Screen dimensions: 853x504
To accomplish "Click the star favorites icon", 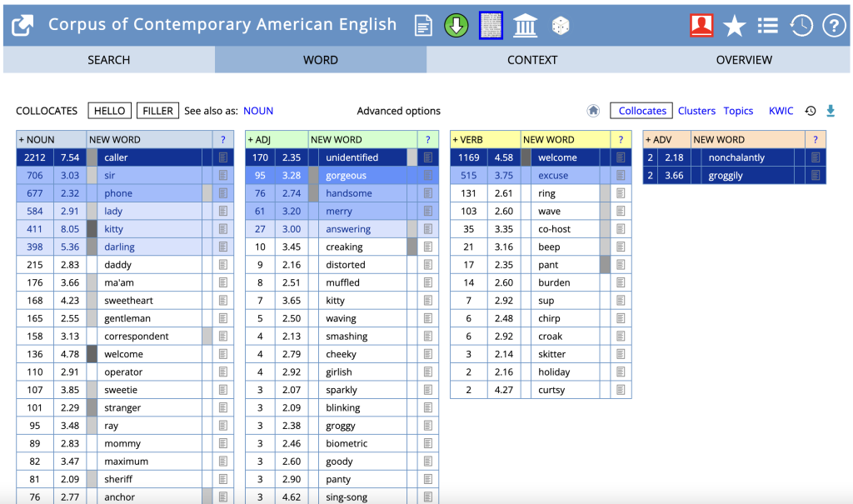I will coord(735,26).
